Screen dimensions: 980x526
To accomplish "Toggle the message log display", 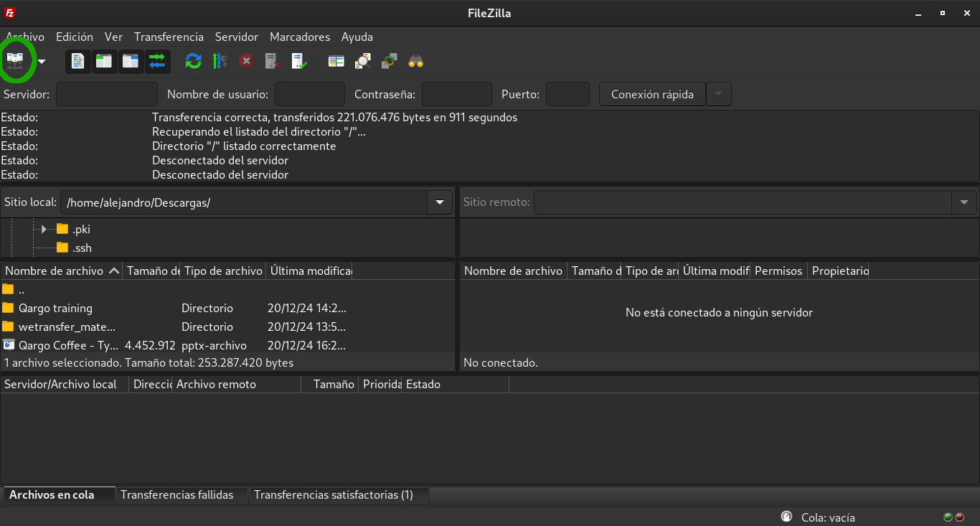I will click(x=77, y=61).
